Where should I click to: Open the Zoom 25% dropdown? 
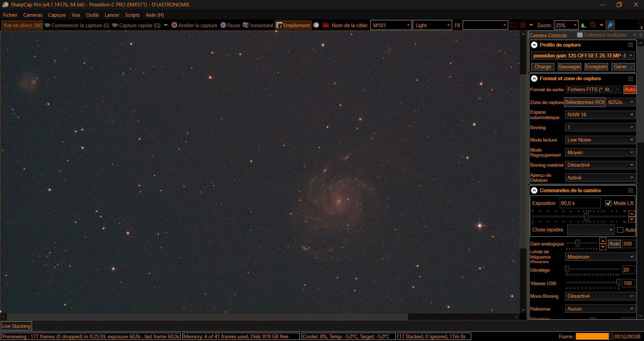566,25
